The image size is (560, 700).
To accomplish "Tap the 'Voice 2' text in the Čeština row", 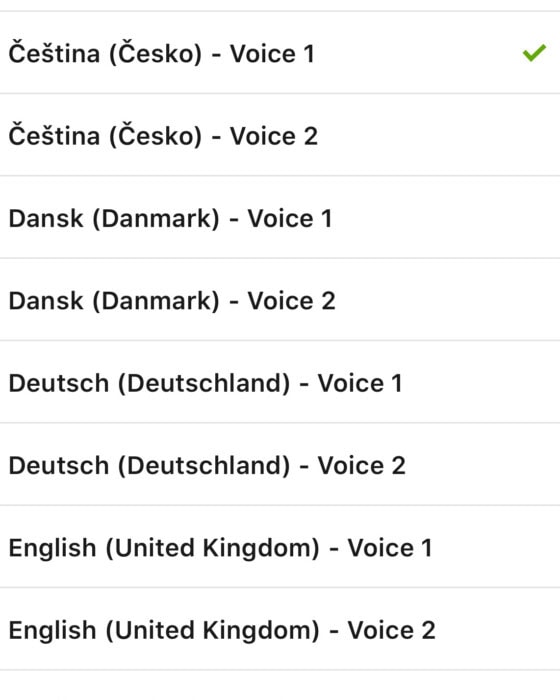I will [x=274, y=136].
